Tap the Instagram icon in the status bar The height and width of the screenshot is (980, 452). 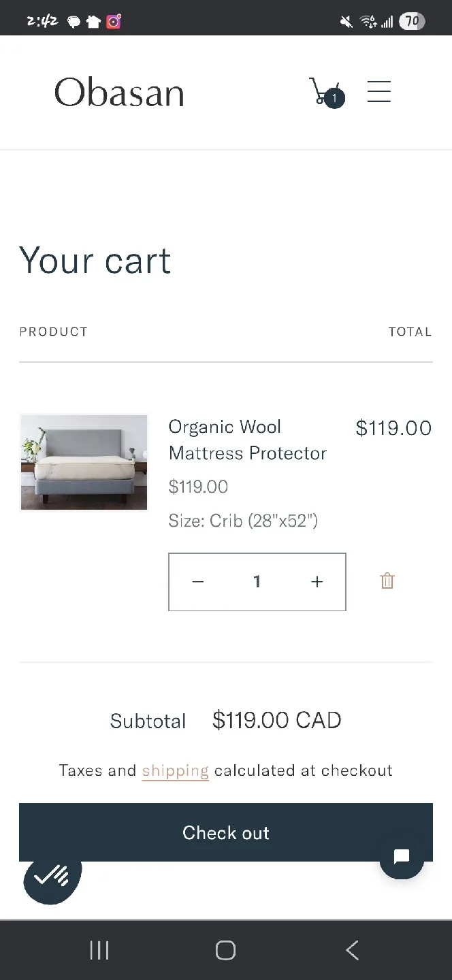point(113,21)
